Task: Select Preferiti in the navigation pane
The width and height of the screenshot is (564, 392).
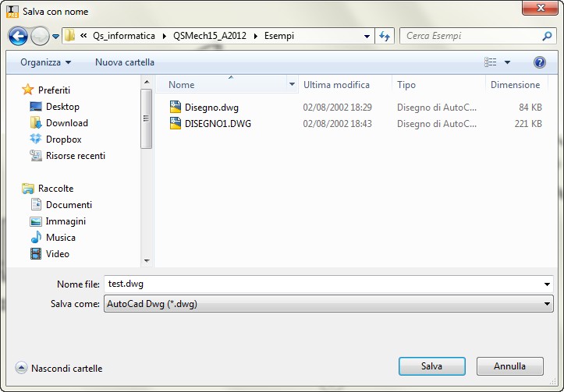Action: point(54,90)
